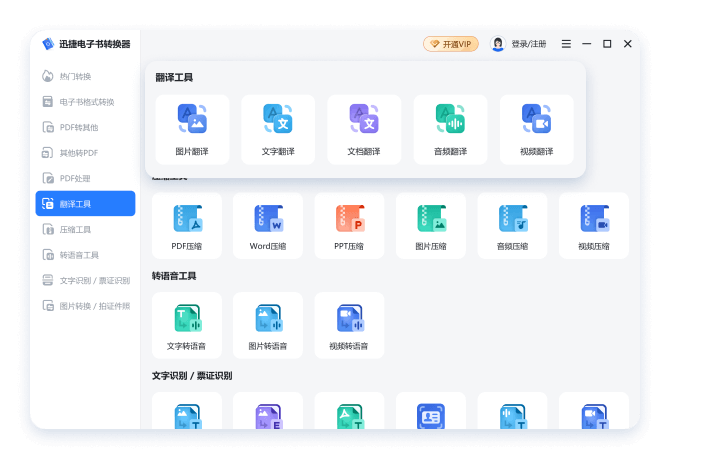
Task: Open the 文档翻译 document translation tool
Action: pyautogui.click(x=364, y=130)
